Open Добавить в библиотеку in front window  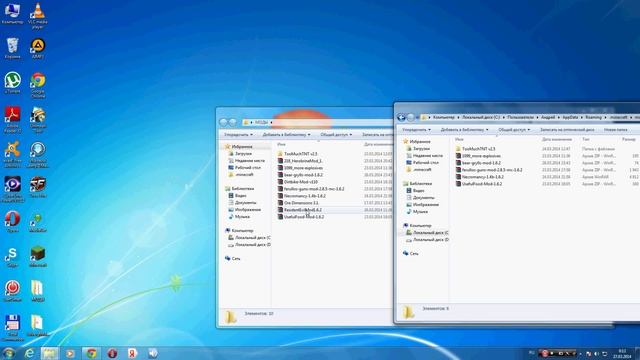coord(464,129)
